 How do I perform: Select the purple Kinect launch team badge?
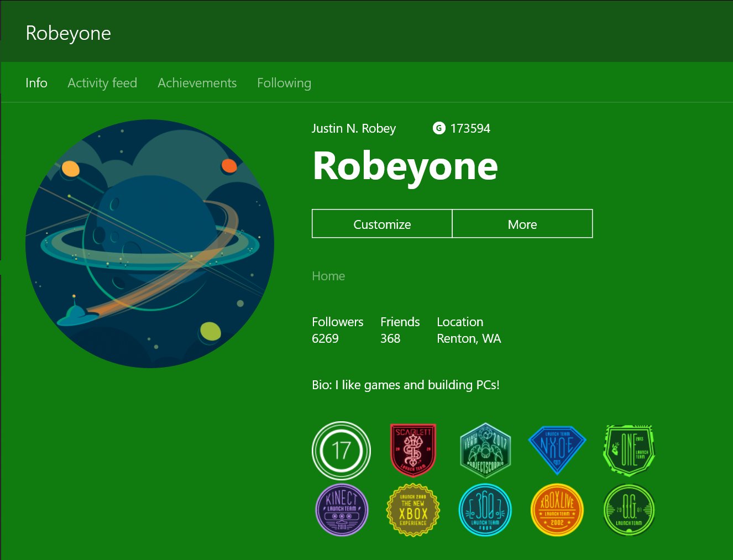(x=342, y=510)
